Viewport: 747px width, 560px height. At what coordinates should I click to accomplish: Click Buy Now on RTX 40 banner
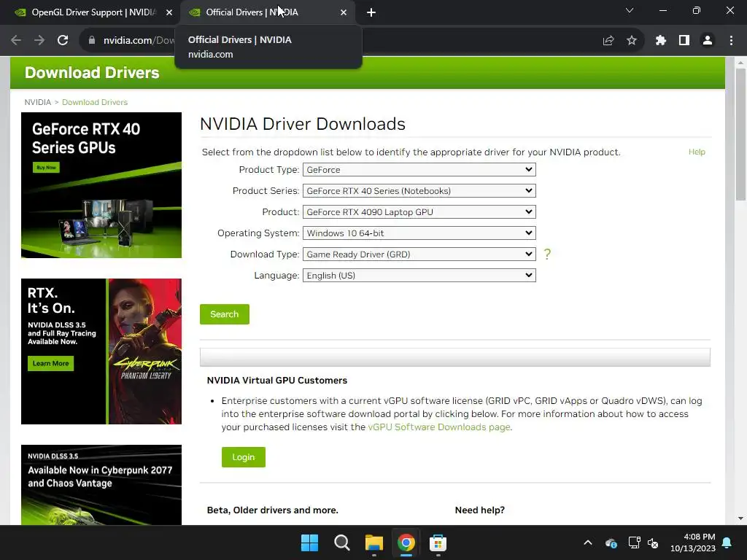point(46,168)
